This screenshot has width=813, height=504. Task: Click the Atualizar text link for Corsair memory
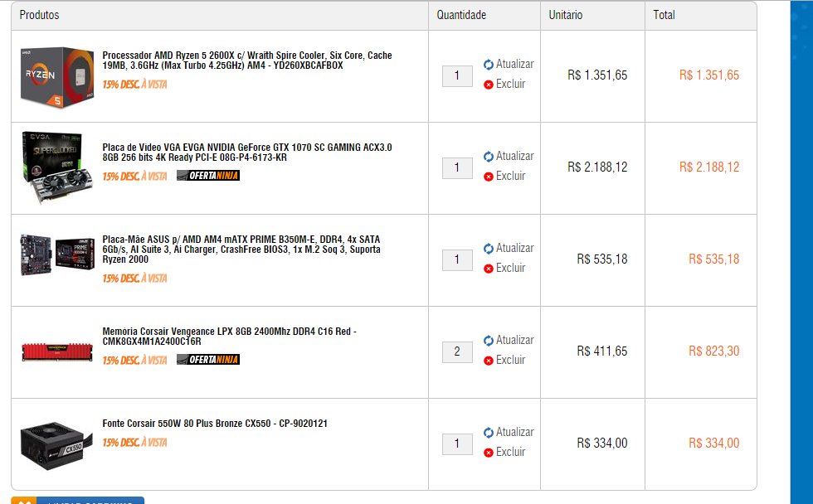(515, 341)
